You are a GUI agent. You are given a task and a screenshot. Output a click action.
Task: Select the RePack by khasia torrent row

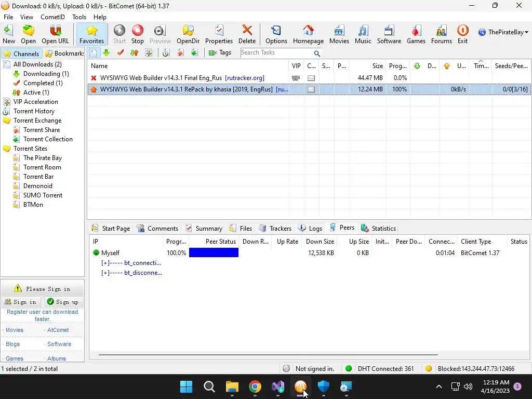pyautogui.click(x=309, y=89)
